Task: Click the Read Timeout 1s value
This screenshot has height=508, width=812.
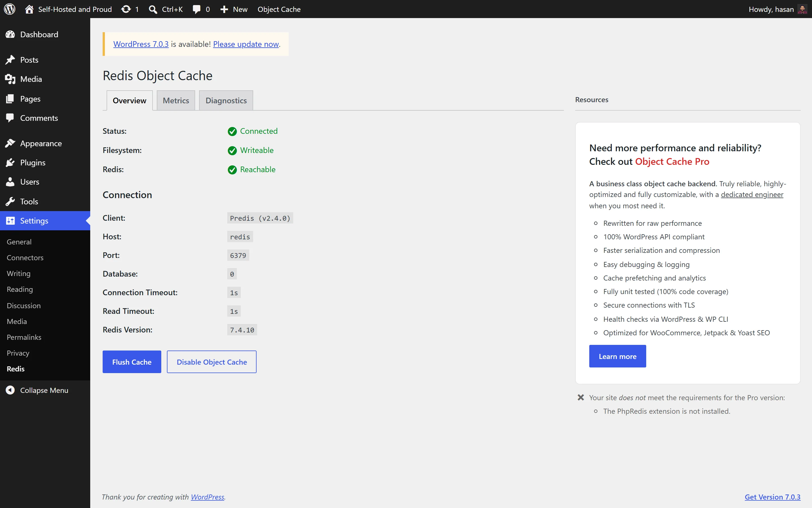Action: click(x=234, y=312)
